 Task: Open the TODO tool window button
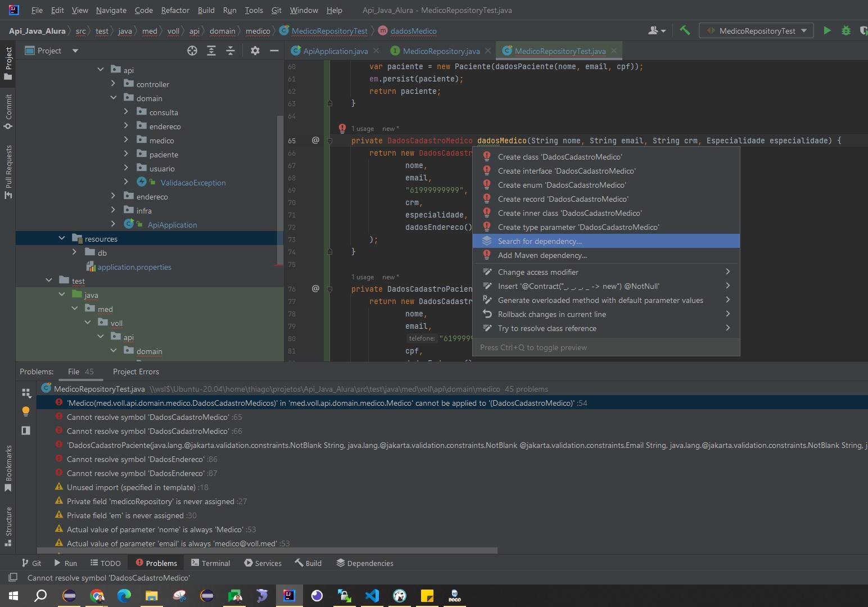pos(105,563)
